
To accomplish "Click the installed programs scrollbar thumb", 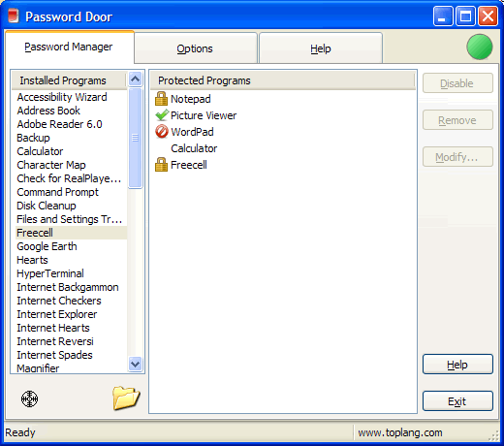I will coord(135,138).
